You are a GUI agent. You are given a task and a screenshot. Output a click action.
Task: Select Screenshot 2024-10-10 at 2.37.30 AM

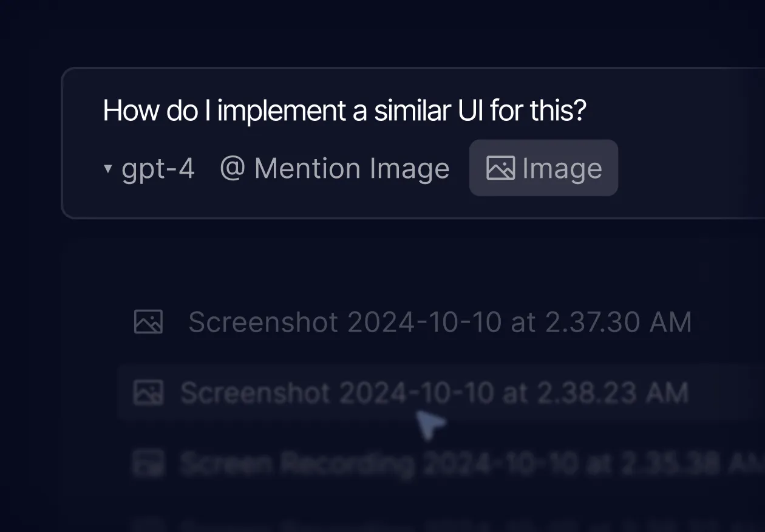point(440,322)
